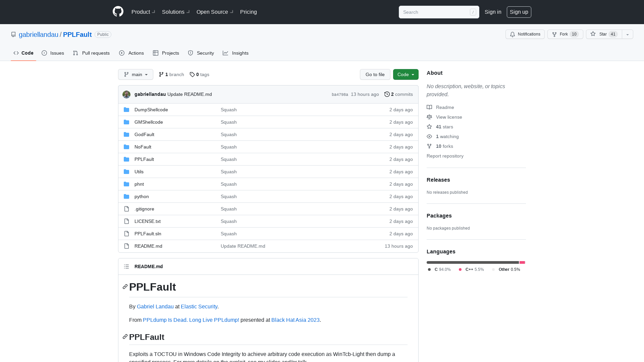
Task: Click Gabriel Landau author link
Action: [155, 306]
